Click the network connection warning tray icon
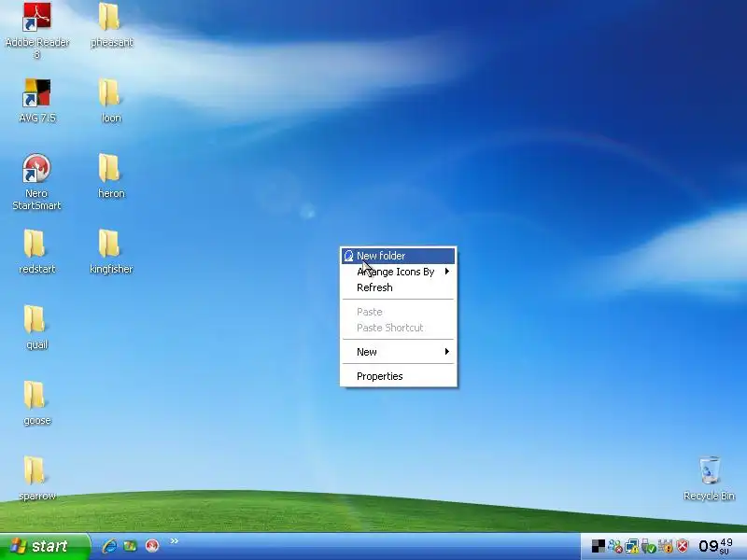Viewport: 747px width, 560px height. click(632, 546)
